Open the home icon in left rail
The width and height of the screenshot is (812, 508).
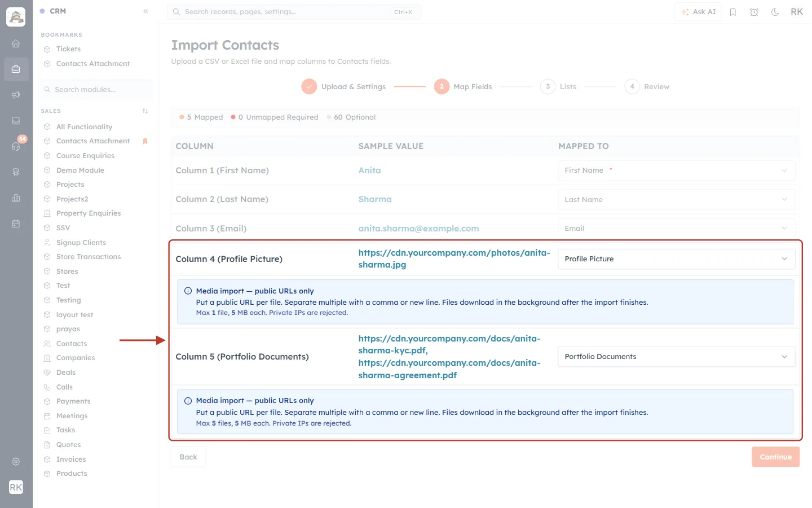(16, 43)
